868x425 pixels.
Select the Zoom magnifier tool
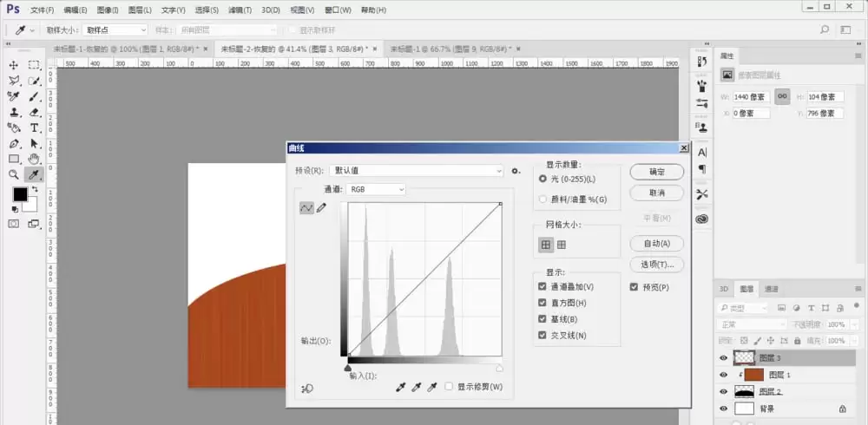(13, 175)
